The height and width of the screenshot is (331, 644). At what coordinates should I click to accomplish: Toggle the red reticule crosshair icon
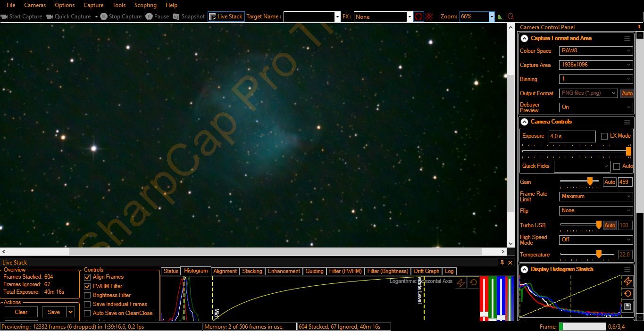(x=430, y=17)
